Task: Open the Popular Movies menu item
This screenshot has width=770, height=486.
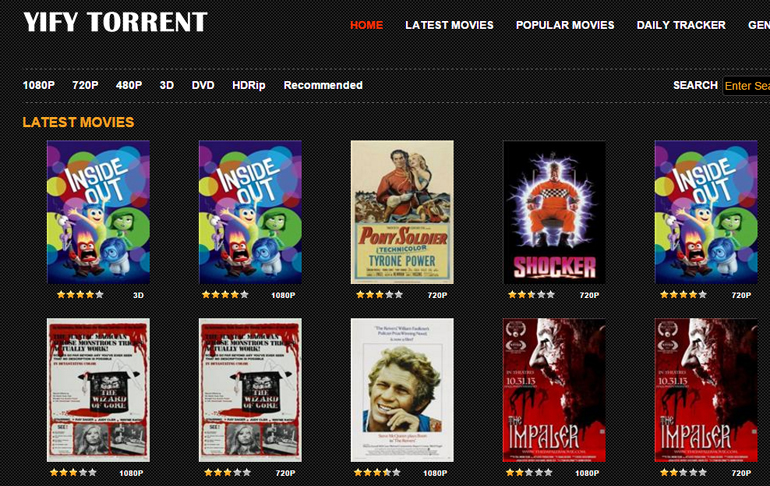Action: (x=565, y=25)
